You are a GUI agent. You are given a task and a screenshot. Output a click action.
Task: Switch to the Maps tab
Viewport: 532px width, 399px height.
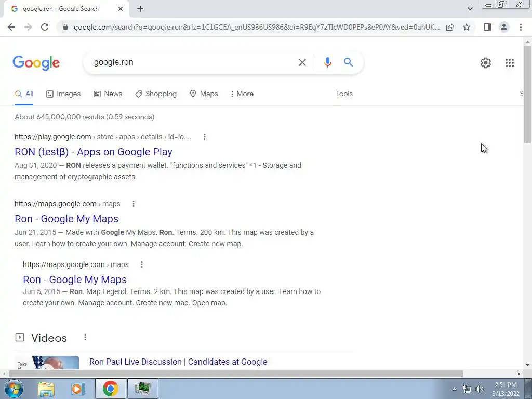[x=204, y=94]
